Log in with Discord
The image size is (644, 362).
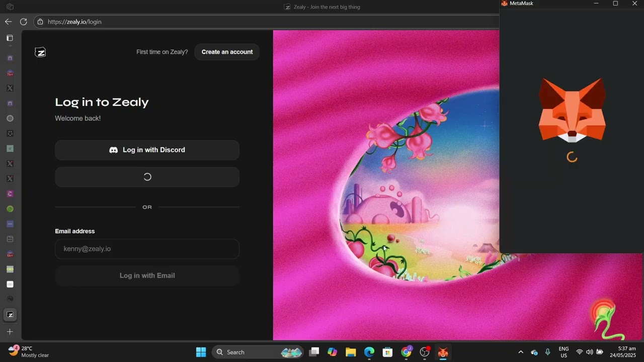tap(147, 150)
